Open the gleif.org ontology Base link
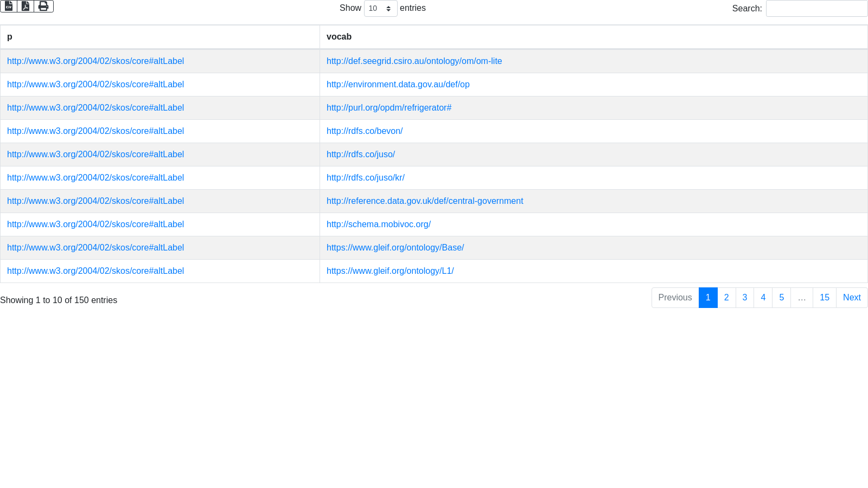The height and width of the screenshot is (488, 868). [x=395, y=248]
